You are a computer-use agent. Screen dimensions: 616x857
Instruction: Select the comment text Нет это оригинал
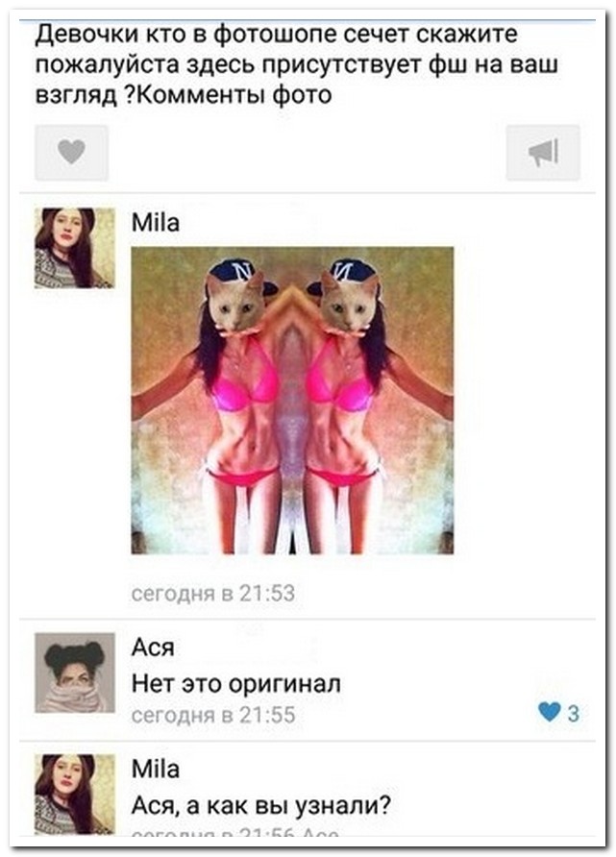click(x=236, y=683)
